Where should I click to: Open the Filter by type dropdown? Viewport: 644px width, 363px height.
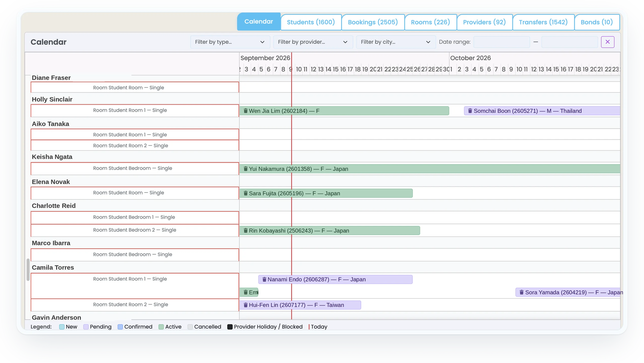point(230,42)
